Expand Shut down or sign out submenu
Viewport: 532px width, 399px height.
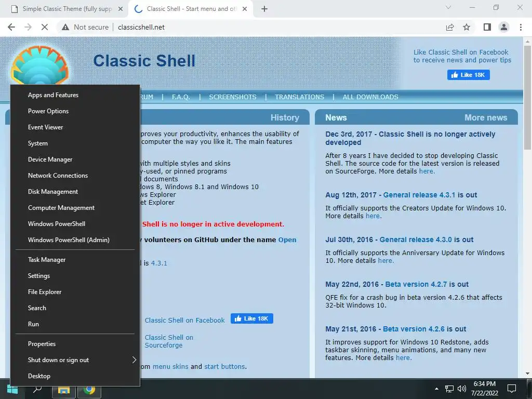[x=75, y=360]
